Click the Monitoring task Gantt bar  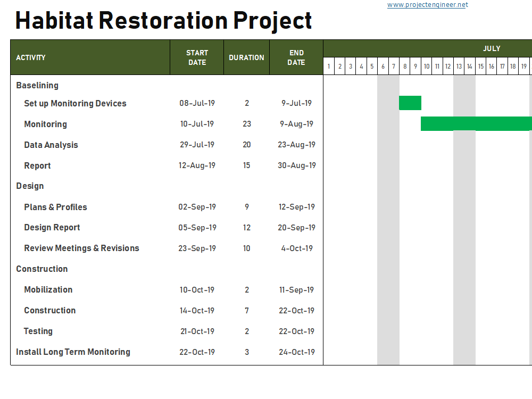tap(476, 123)
